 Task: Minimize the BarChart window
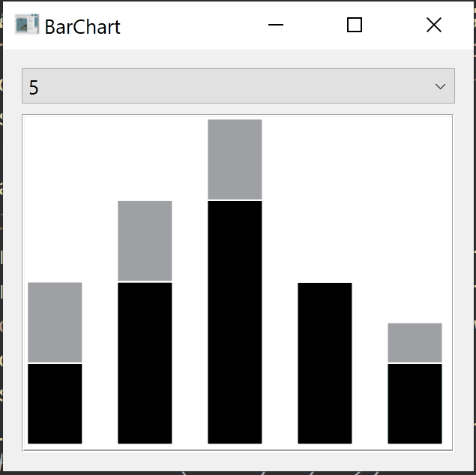click(x=276, y=26)
